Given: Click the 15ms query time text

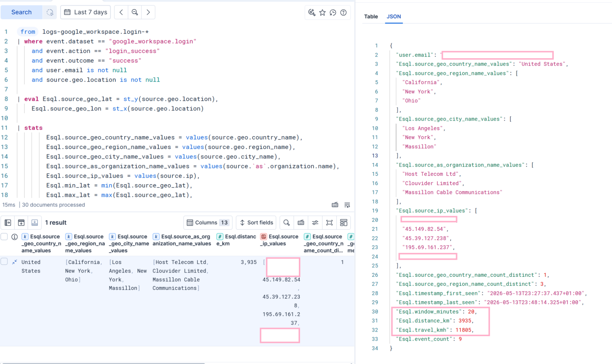Looking at the screenshot, I should 9,205.
